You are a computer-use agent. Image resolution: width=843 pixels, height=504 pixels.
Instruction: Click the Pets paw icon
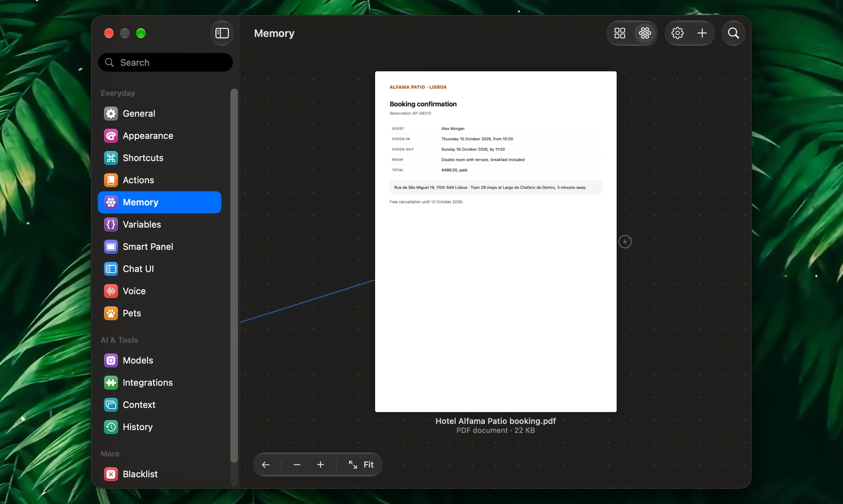click(x=111, y=314)
